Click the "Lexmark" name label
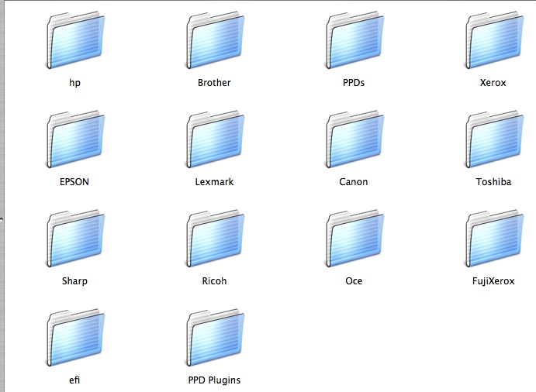The image size is (536, 392). 214,181
